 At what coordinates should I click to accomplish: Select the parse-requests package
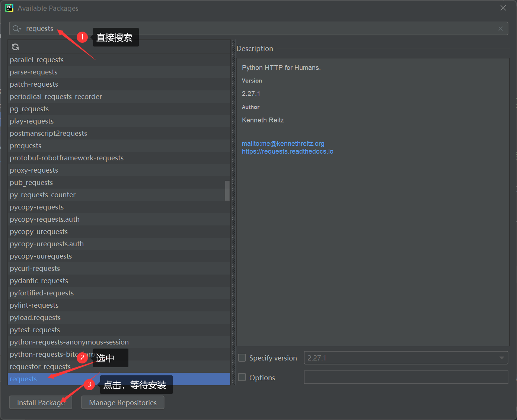(119, 72)
